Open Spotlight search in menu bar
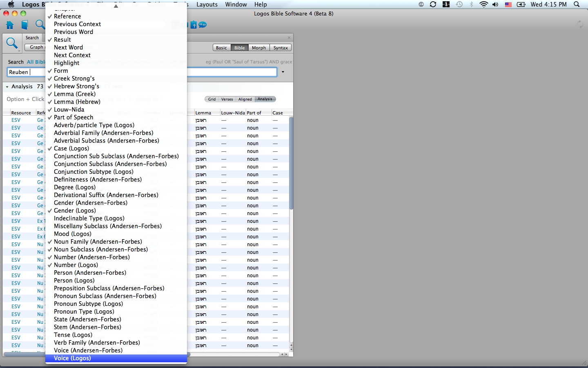 (x=577, y=4)
